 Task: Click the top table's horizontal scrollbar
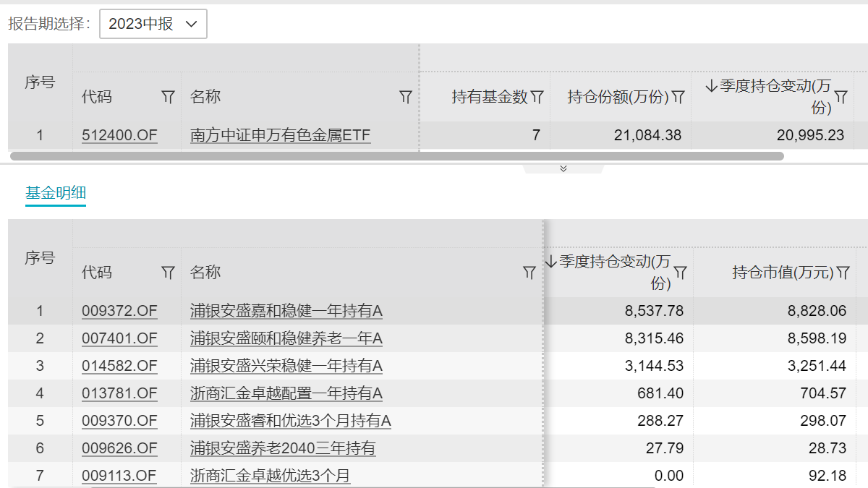click(396, 155)
